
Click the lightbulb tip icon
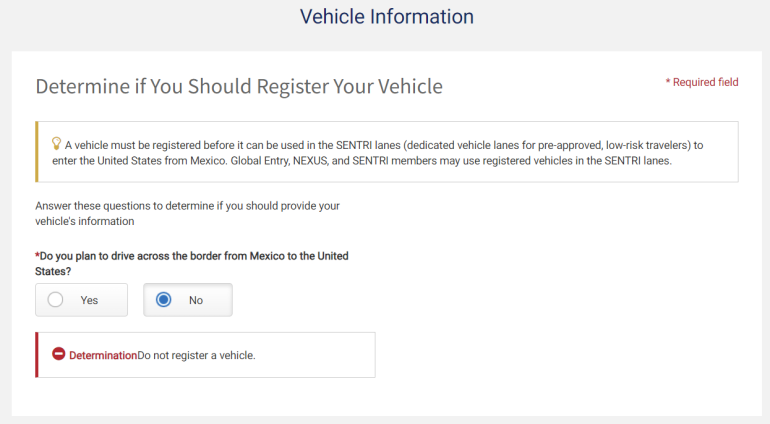(56, 143)
